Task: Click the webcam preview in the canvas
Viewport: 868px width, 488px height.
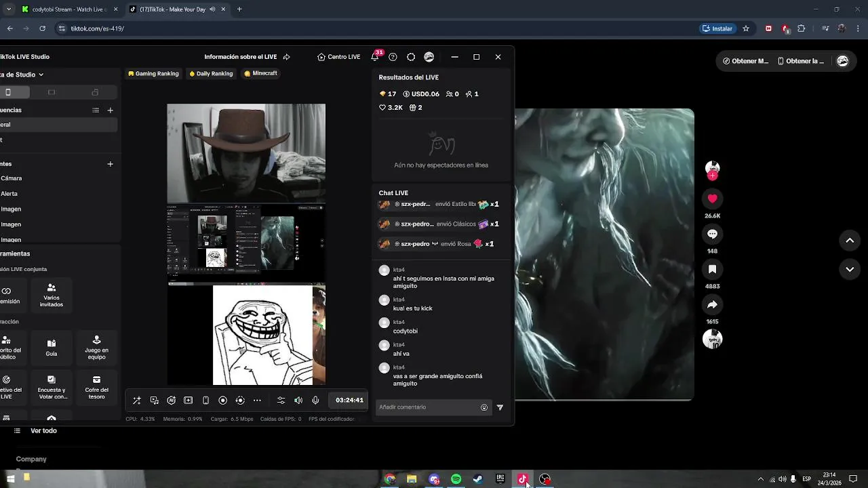Action: [246, 153]
